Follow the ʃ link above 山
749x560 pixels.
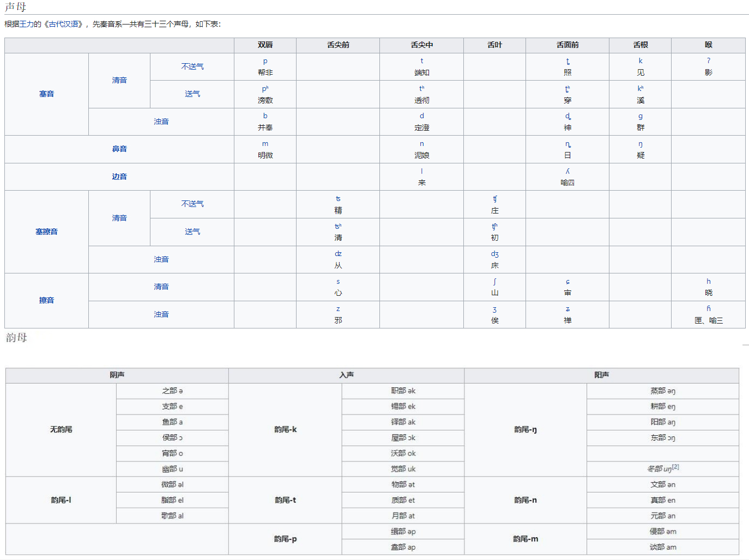coord(494,282)
